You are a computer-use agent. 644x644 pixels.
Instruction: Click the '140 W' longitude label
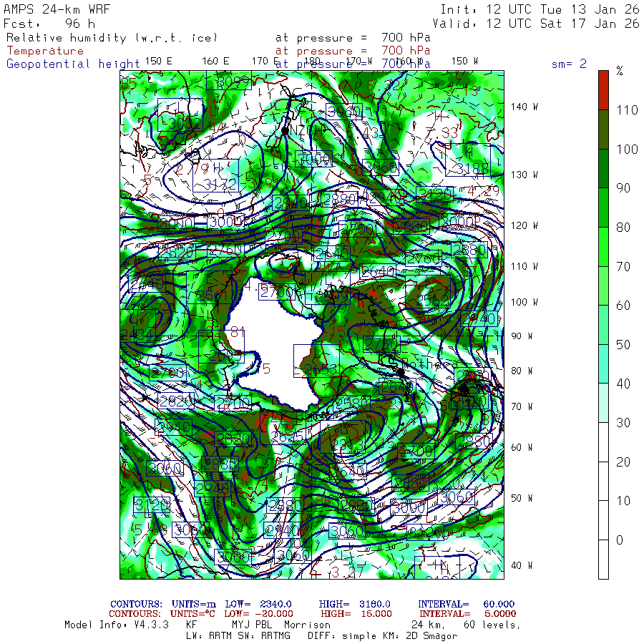525,107
